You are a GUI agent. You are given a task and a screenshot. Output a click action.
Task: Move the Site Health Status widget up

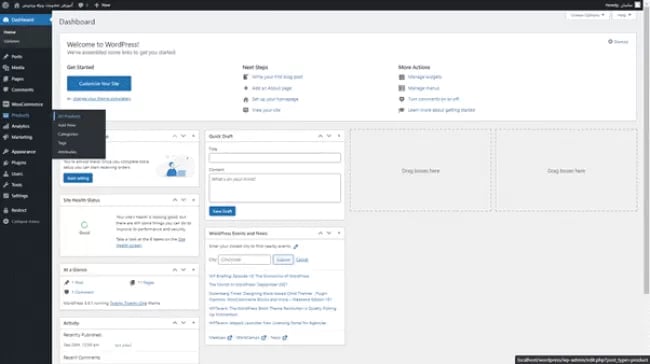click(x=175, y=200)
